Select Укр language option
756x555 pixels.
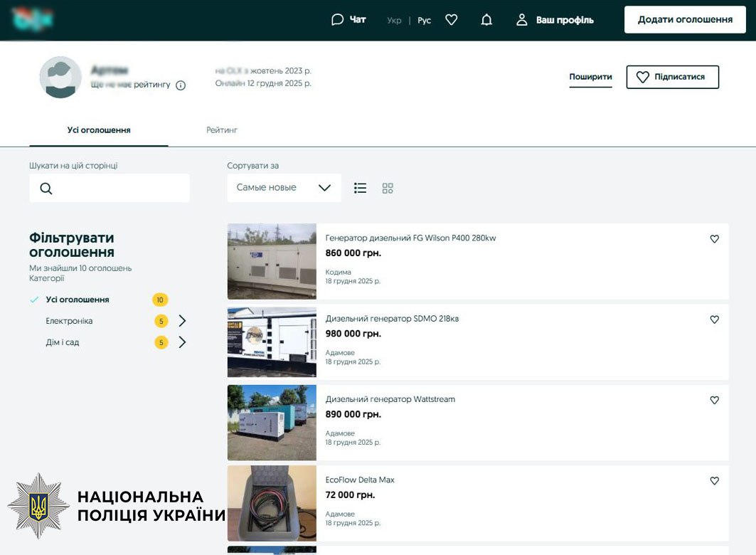pos(393,20)
